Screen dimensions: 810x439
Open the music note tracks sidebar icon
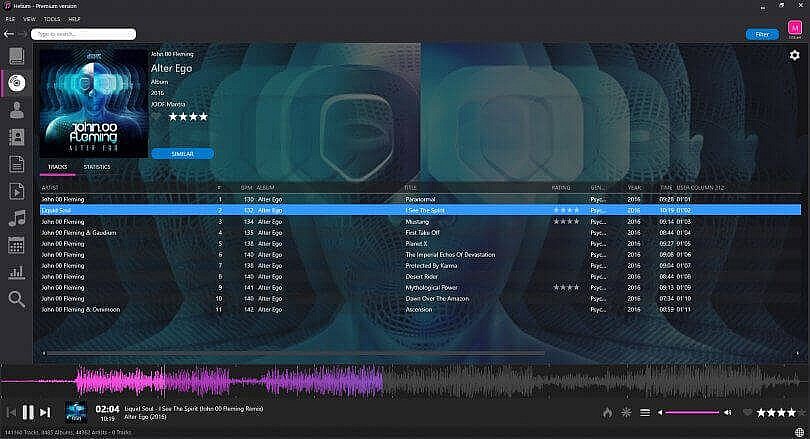pos(17,218)
